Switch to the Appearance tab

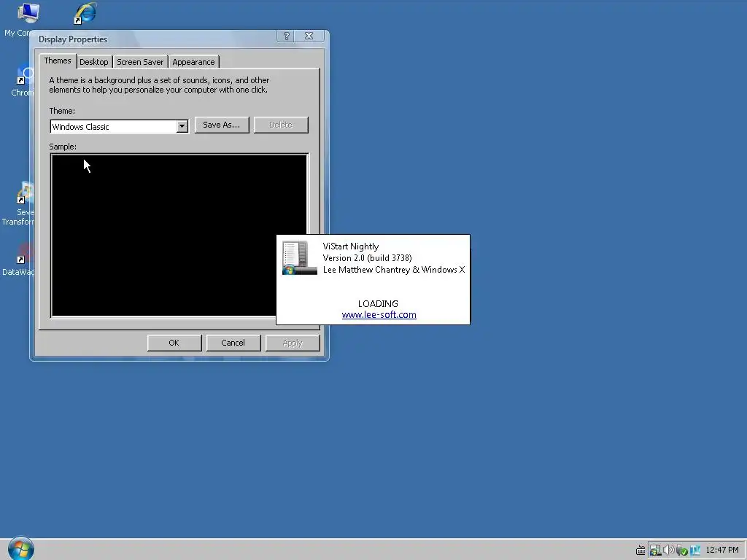pos(193,62)
